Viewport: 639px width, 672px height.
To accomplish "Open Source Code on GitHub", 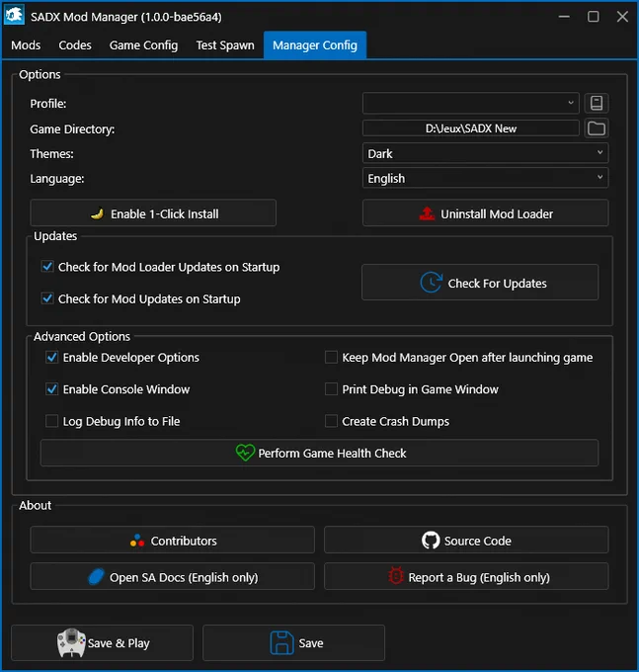I will pyautogui.click(x=466, y=541).
